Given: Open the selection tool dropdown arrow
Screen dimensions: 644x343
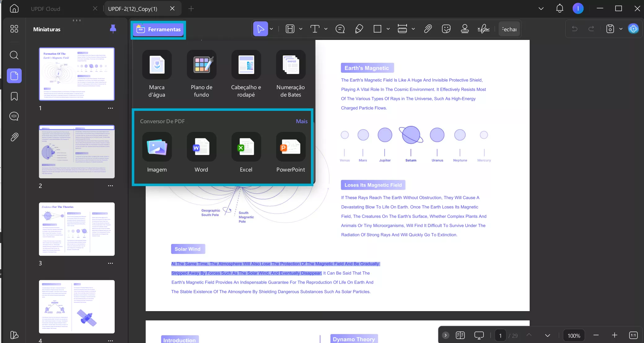Looking at the screenshot, I should tap(271, 28).
